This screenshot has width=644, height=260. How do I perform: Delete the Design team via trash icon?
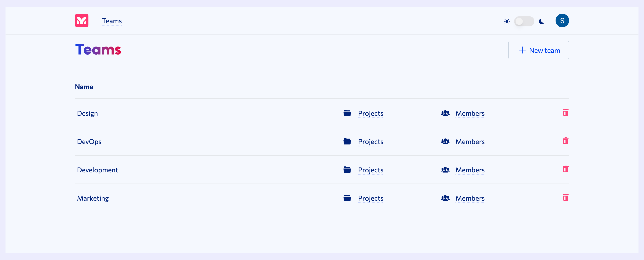566,113
